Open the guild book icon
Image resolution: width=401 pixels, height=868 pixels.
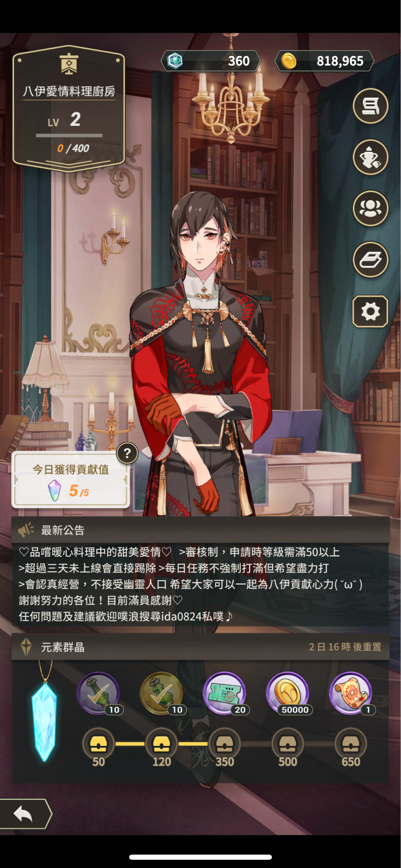point(370,259)
